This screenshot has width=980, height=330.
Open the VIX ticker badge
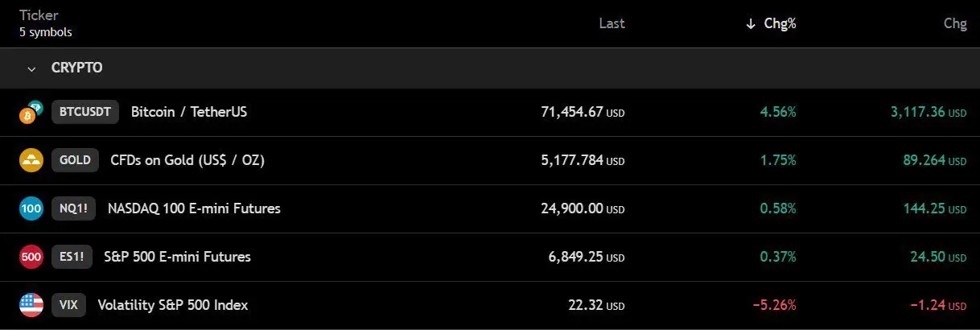tap(68, 305)
